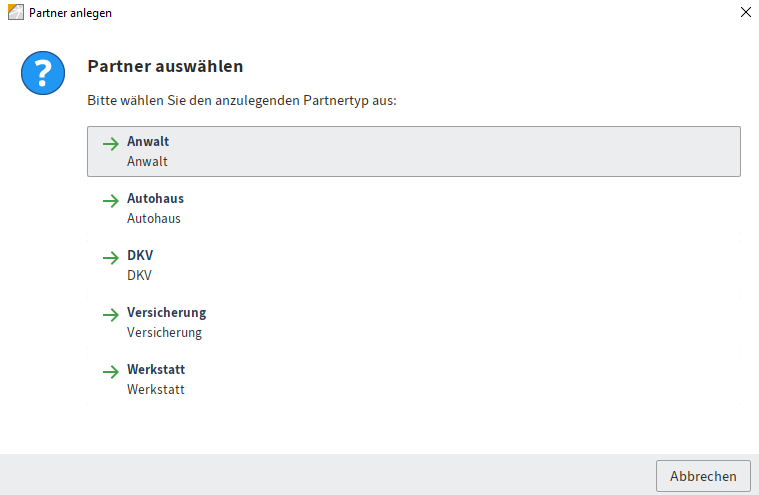
Task: Click the green arrow next to Anwalt
Action: [110, 143]
